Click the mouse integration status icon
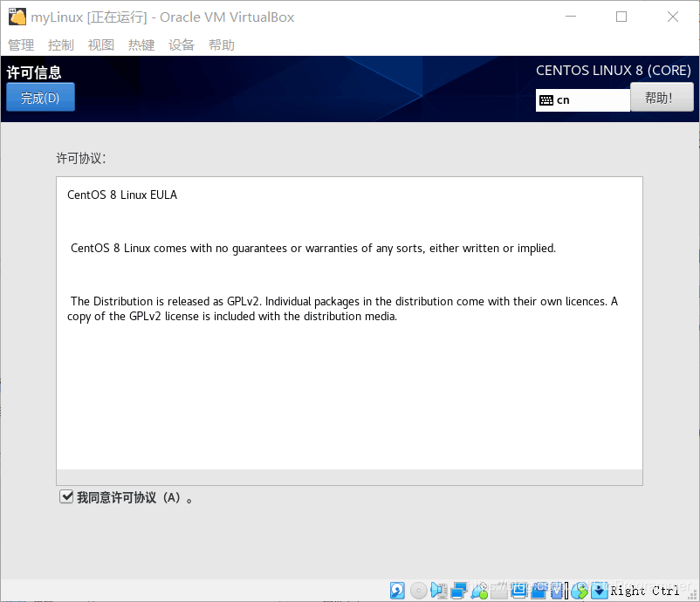700x602 pixels. [x=580, y=591]
